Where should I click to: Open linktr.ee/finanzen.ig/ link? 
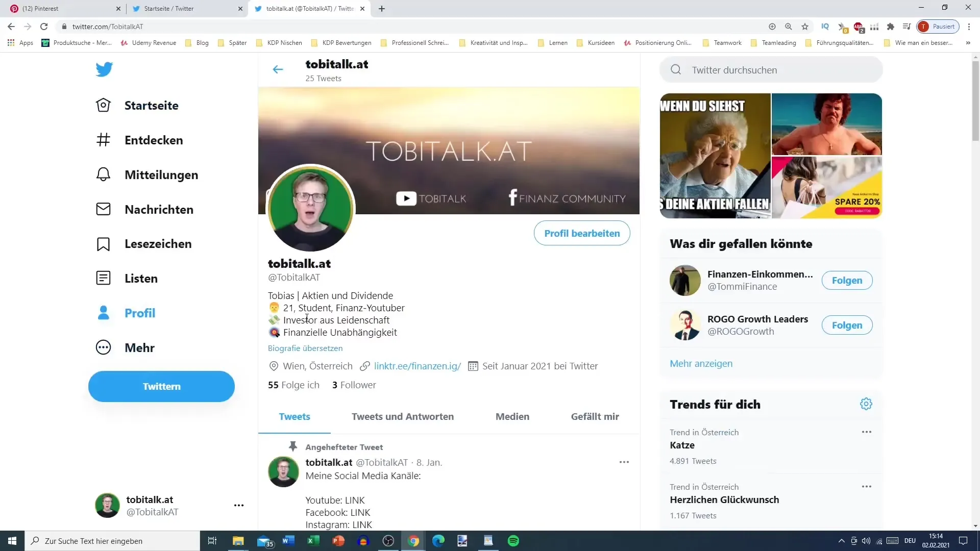click(418, 366)
